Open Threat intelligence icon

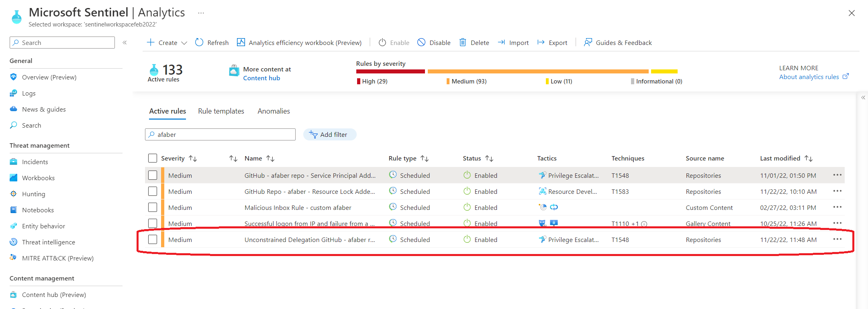[14, 242]
